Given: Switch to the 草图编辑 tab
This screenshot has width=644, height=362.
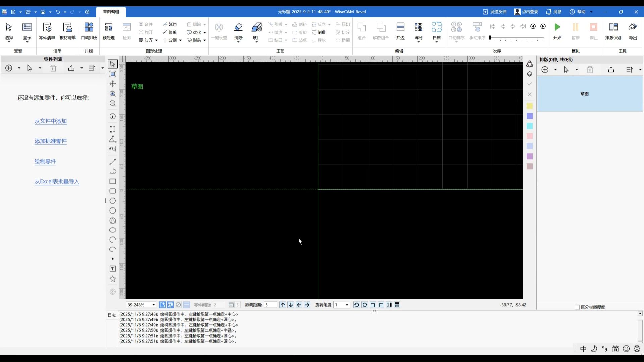Looking at the screenshot, I should [111, 12].
